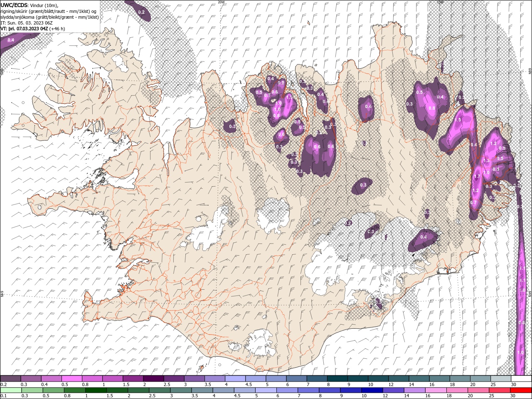Click the UWC/ECDS title text
532x399 pixels.
pyautogui.click(x=14, y=5)
